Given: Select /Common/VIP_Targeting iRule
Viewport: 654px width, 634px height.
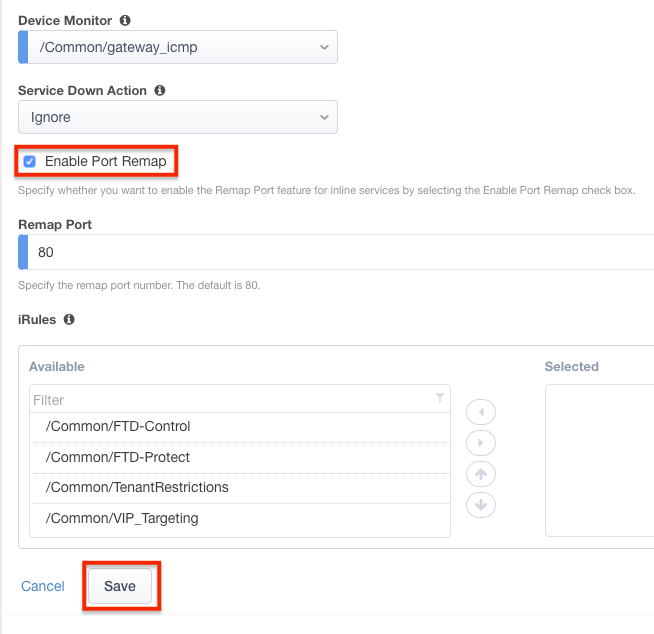Looking at the screenshot, I should pyautogui.click(x=122, y=518).
